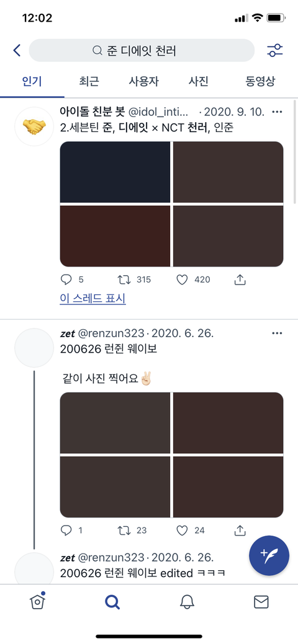Open the 이 스레드 표시 link
The height and width of the screenshot is (644, 298).
(x=93, y=299)
